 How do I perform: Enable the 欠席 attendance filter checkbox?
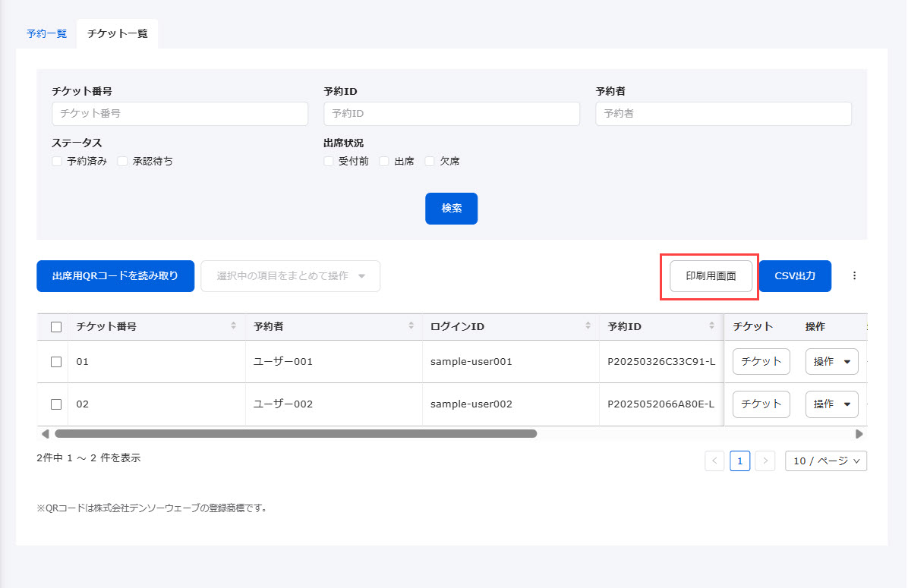[x=430, y=161]
